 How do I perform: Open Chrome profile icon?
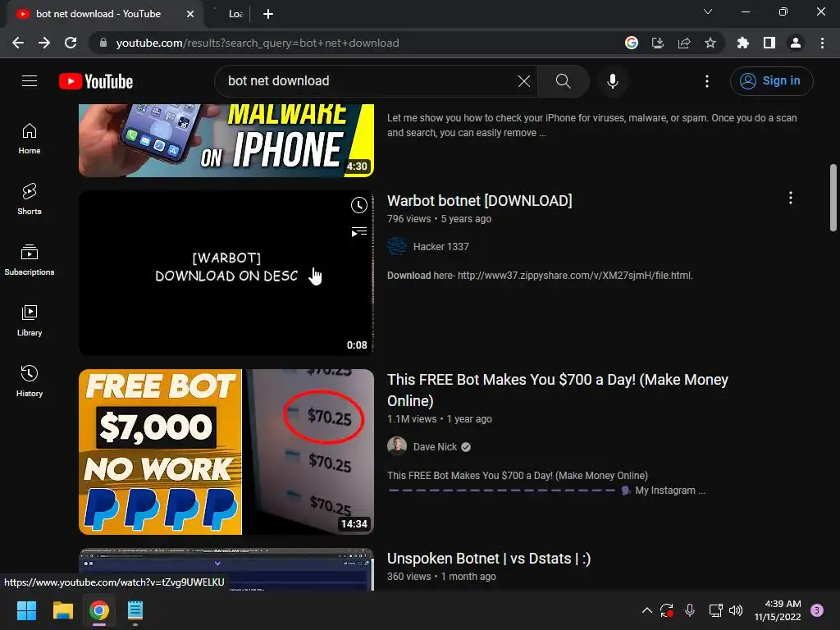pos(796,43)
